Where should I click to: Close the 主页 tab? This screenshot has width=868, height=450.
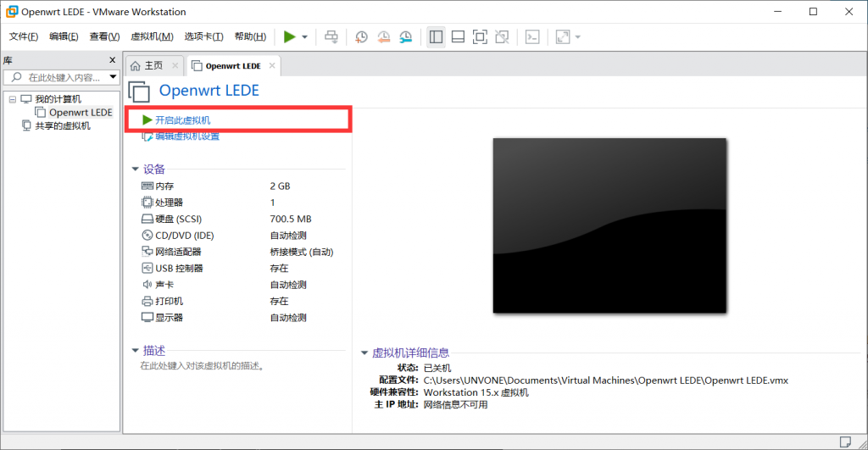pos(175,65)
